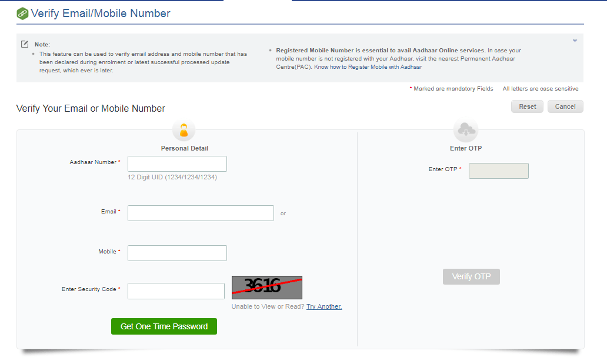Select the Email input field
Image resolution: width=607 pixels, height=364 pixels.
[200, 213]
